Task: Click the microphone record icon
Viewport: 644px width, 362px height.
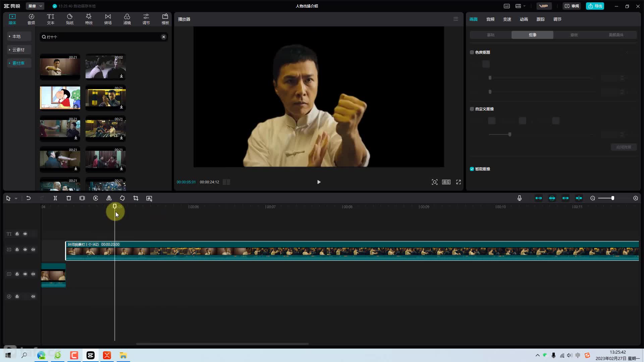Action: (x=520, y=198)
